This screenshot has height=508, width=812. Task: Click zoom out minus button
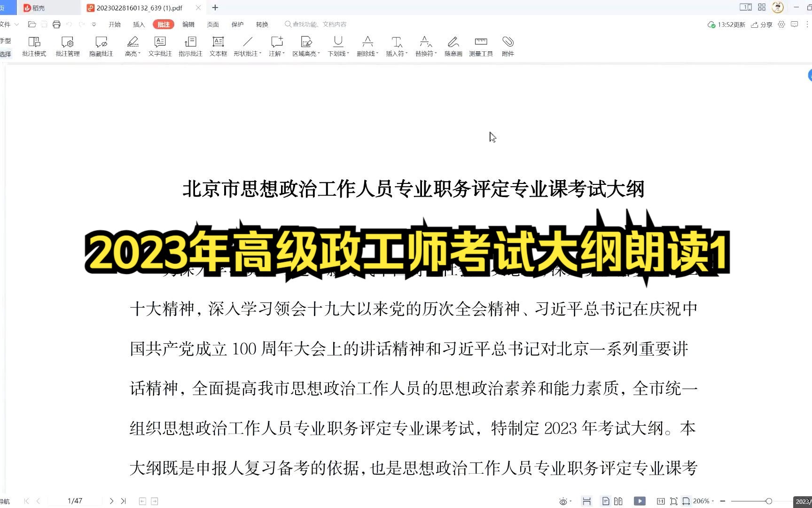(x=723, y=501)
